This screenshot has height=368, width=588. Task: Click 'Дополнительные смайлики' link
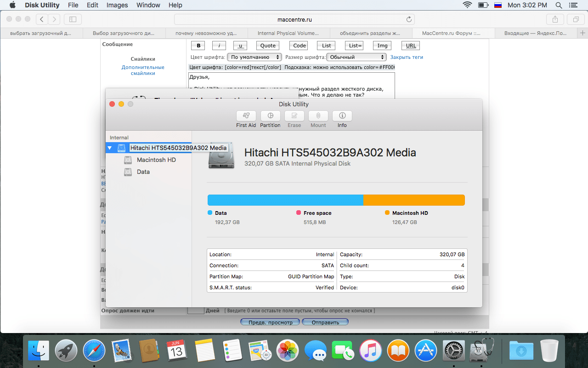click(x=143, y=70)
